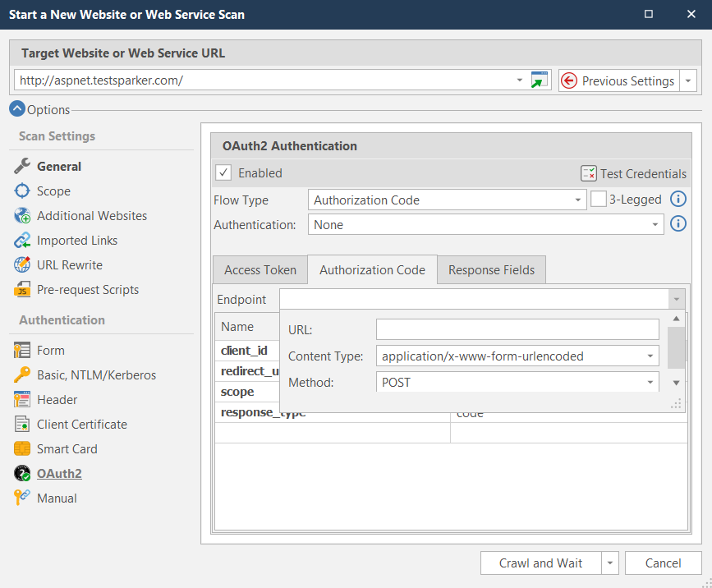Open Pre-request Scripts settings
The height and width of the screenshot is (588, 712).
(x=87, y=290)
